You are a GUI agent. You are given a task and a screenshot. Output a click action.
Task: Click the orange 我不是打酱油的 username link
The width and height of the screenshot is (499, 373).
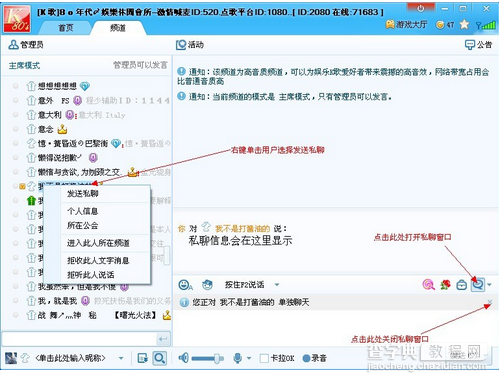[x=242, y=229]
